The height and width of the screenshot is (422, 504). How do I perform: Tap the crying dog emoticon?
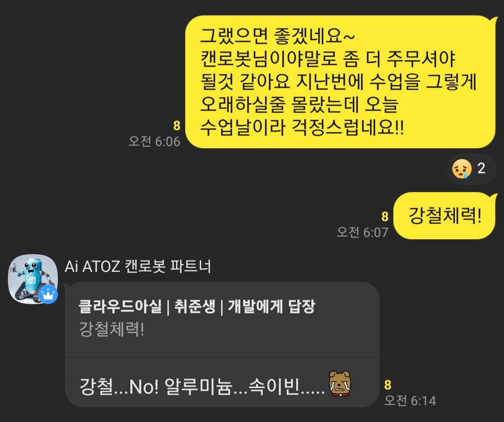pos(340,384)
